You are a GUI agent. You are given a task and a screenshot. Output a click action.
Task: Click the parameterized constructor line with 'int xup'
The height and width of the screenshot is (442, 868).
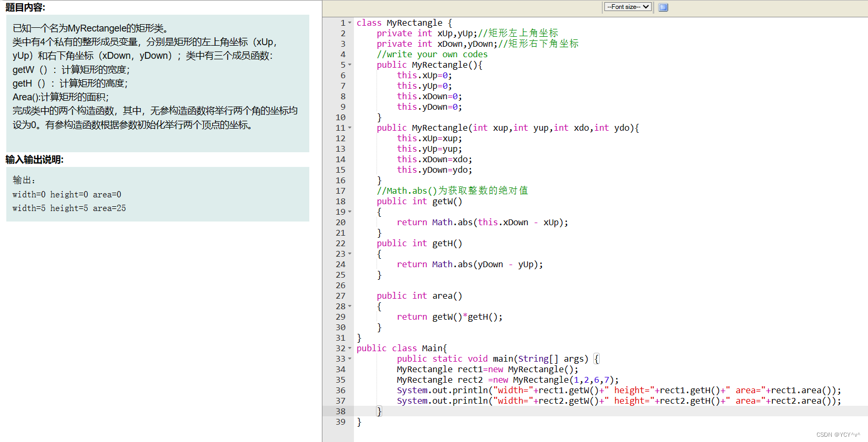(x=508, y=128)
